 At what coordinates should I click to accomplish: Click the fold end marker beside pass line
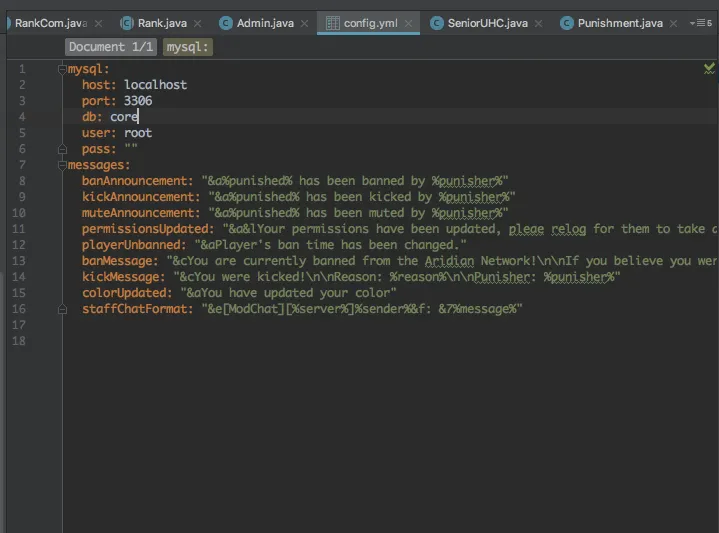[63, 149]
